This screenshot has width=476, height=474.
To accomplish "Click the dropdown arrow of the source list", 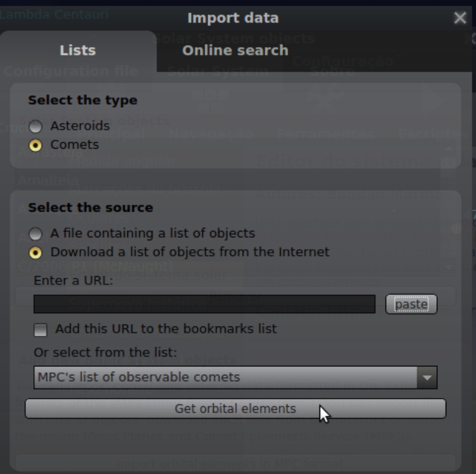I will coord(427,378).
